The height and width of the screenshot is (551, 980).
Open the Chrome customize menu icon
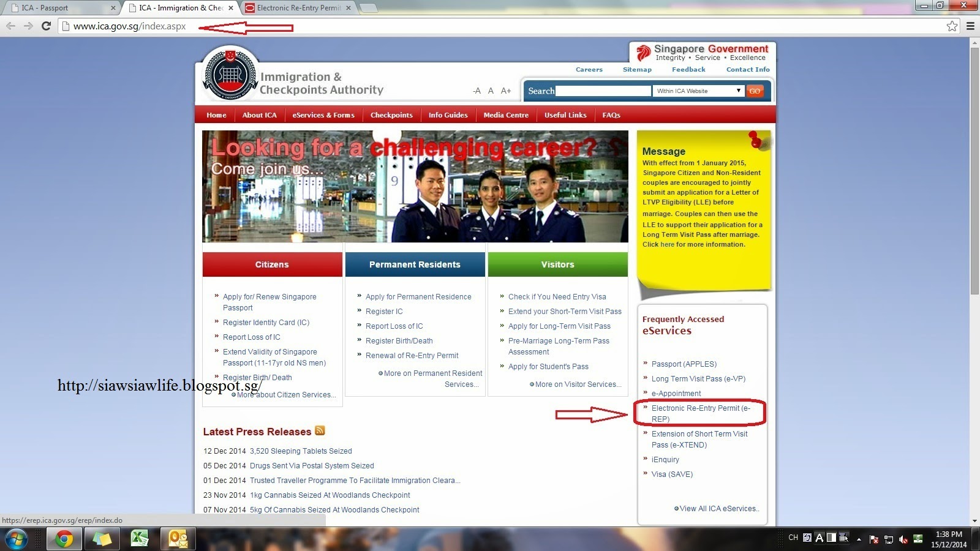pyautogui.click(x=970, y=26)
